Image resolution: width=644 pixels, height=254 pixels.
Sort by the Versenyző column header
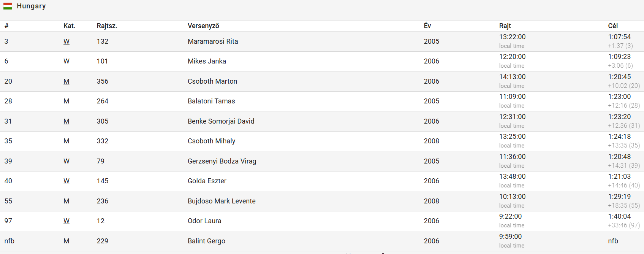[x=203, y=26]
